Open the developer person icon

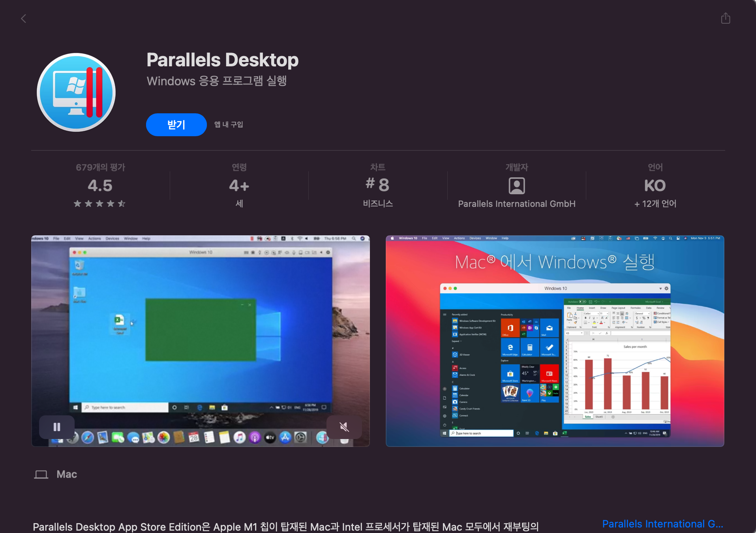tap(516, 186)
